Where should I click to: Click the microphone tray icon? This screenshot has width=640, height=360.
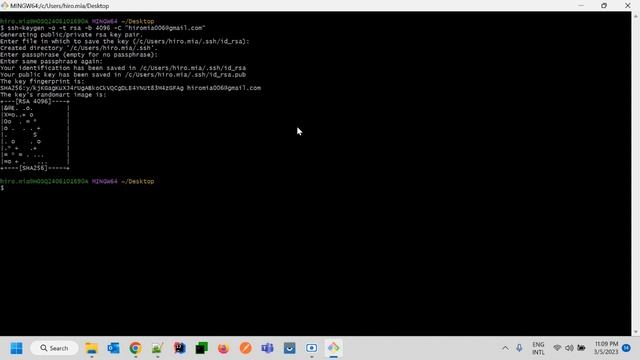click(519, 348)
